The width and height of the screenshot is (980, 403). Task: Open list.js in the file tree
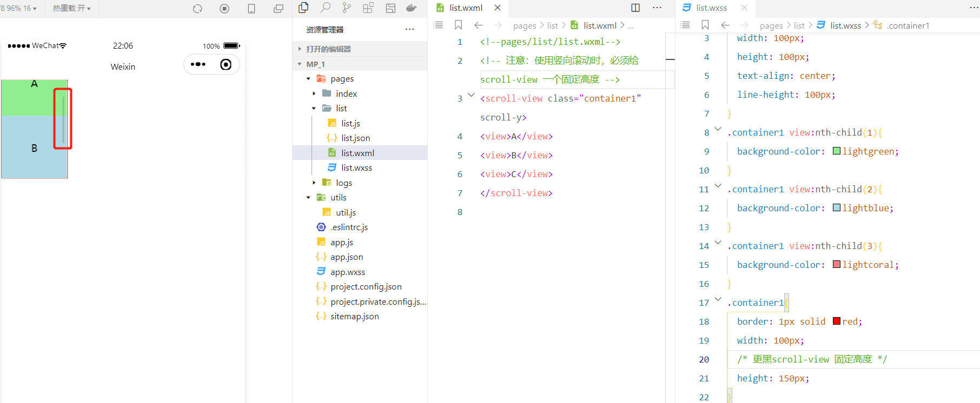350,124
